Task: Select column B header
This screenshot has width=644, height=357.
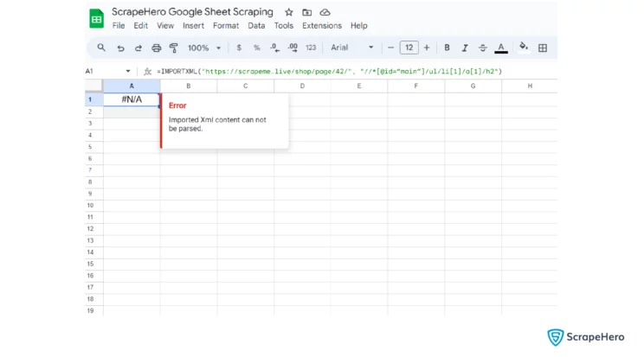Action: click(189, 86)
